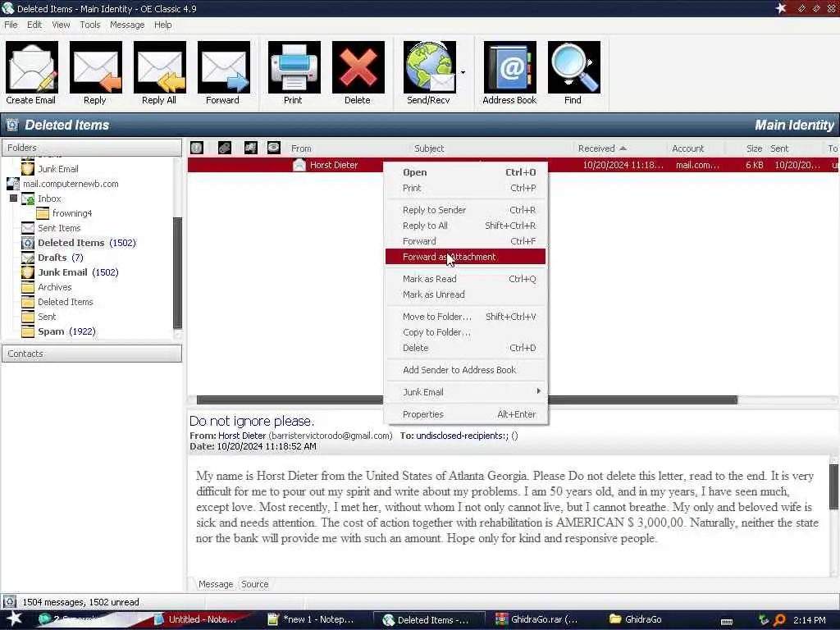The height and width of the screenshot is (630, 840).
Task: Click the Print toolbar icon
Action: 294,67
